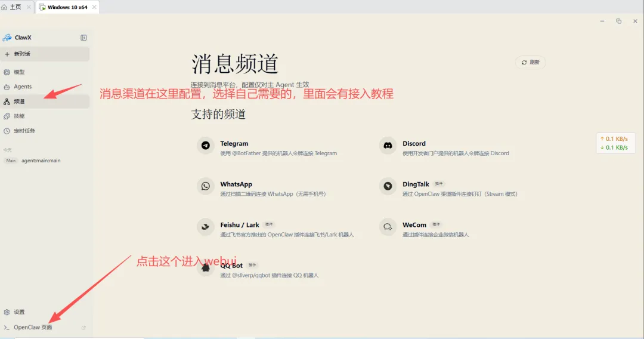644x339 pixels.
Task: Click the Feishu / Lark channel icon
Action: (205, 227)
